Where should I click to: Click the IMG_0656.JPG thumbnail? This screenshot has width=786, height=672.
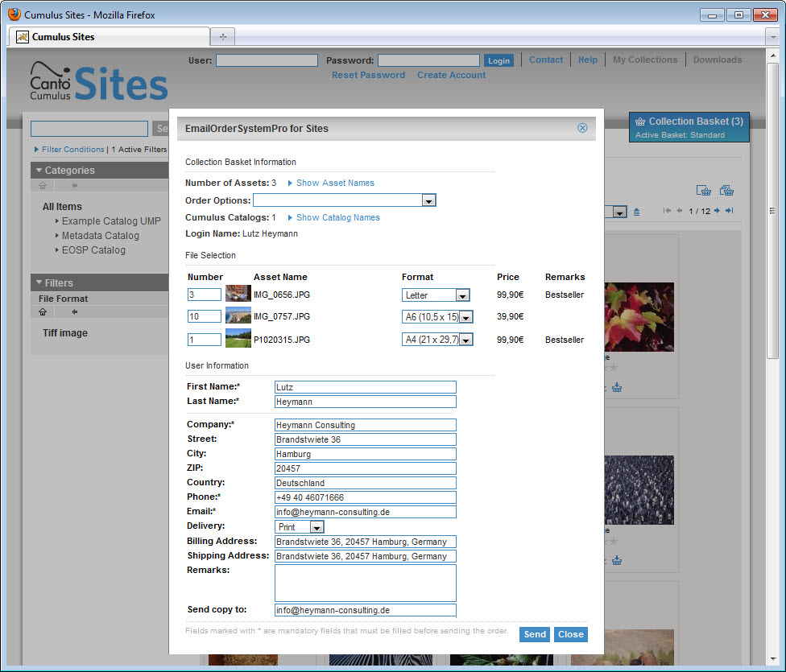tap(238, 294)
